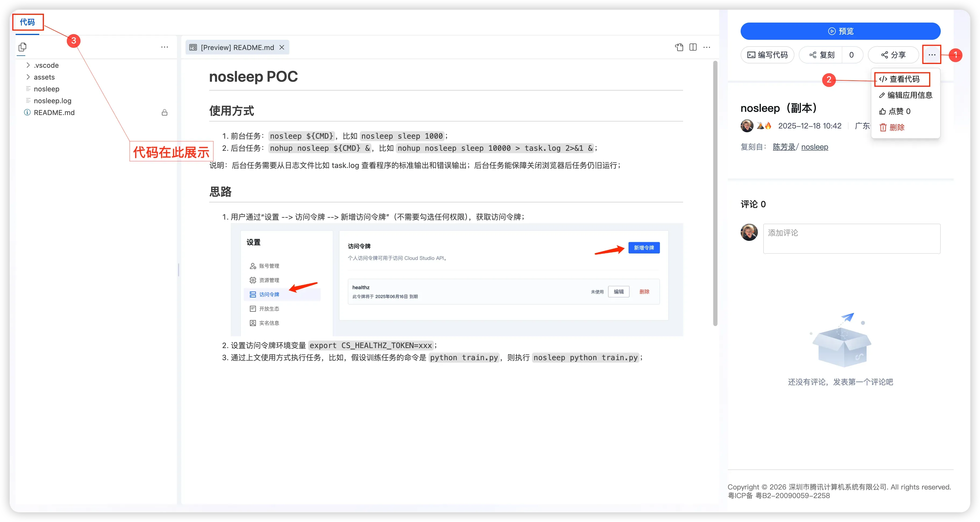Click the lock icon next to README.md
The width and height of the screenshot is (980, 522).
pos(164,113)
